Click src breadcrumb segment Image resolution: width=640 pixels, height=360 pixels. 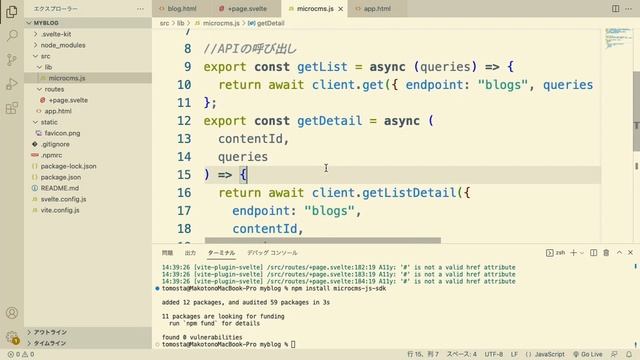point(164,23)
